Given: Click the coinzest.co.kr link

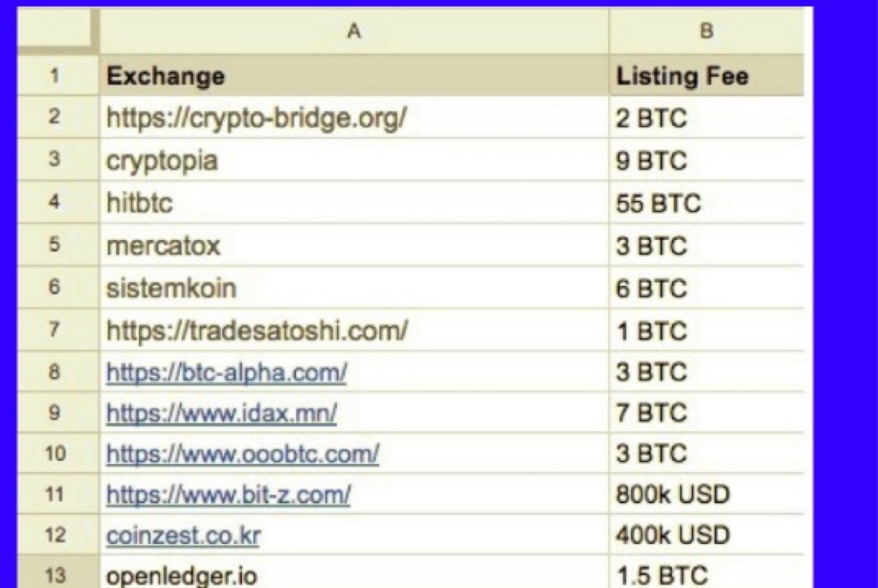Looking at the screenshot, I should (183, 536).
